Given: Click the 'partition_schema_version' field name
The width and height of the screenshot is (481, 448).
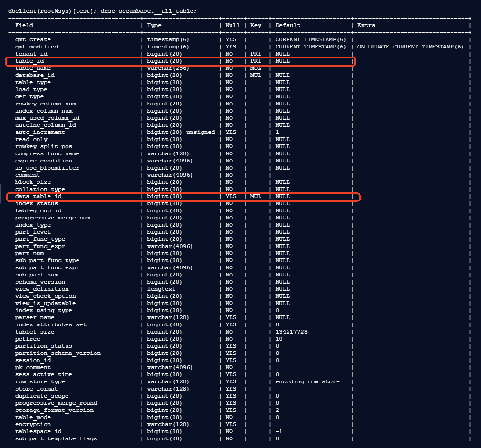Looking at the screenshot, I should pyautogui.click(x=58, y=353).
